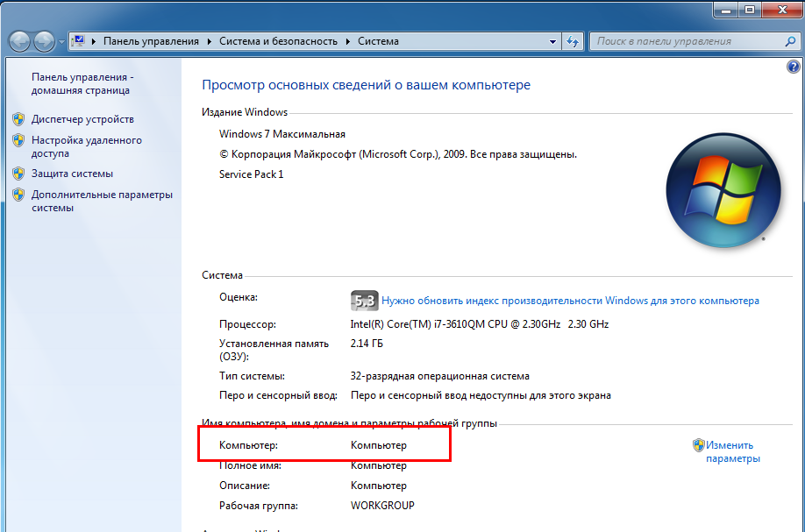805x532 pixels.
Task: Open the update Windows performance index link
Action: coord(570,301)
